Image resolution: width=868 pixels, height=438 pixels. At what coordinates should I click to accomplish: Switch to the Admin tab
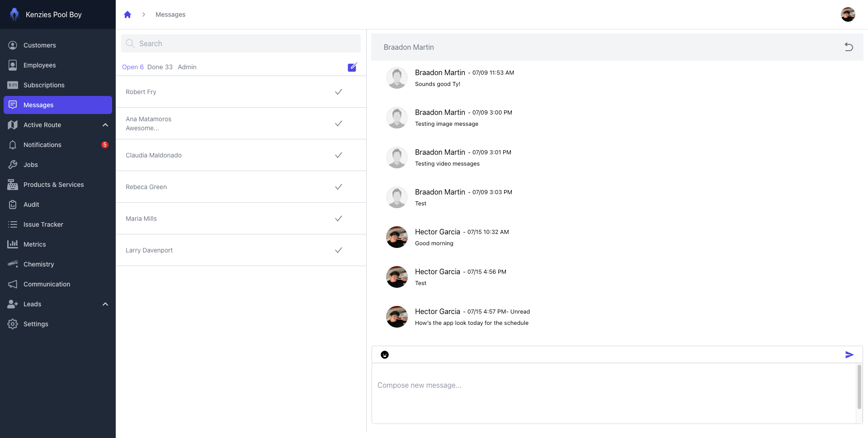pyautogui.click(x=187, y=67)
